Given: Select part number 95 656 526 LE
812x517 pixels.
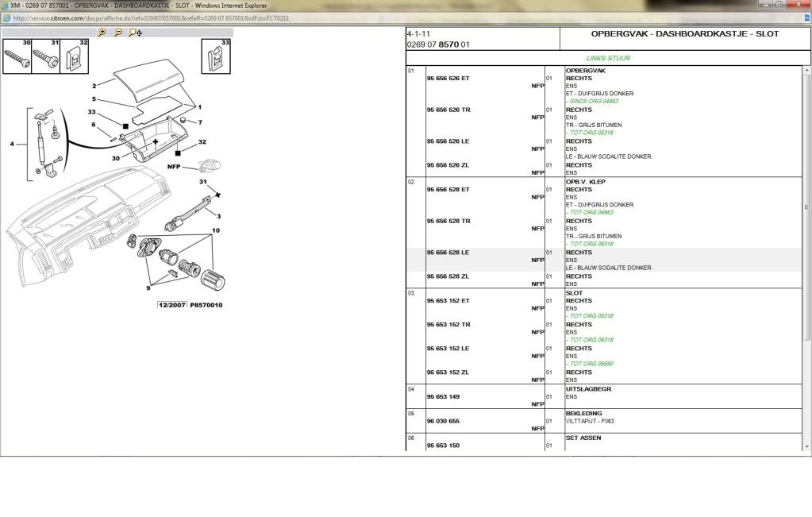Looking at the screenshot, I should (x=448, y=141).
